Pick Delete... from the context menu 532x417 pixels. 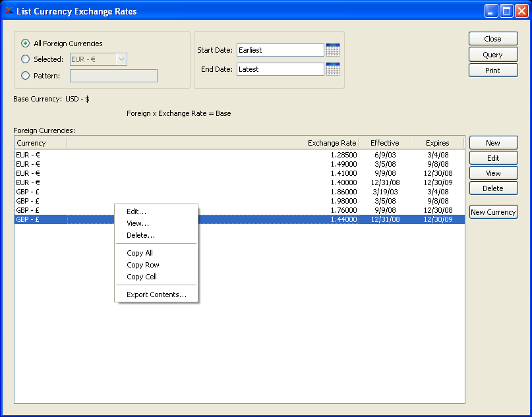coord(140,235)
